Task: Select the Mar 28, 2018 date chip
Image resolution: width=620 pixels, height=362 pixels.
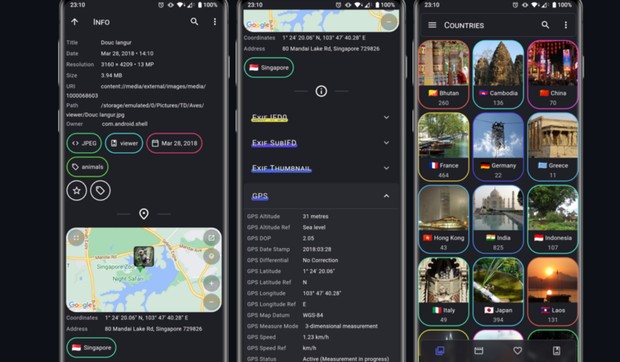Action: (x=174, y=143)
